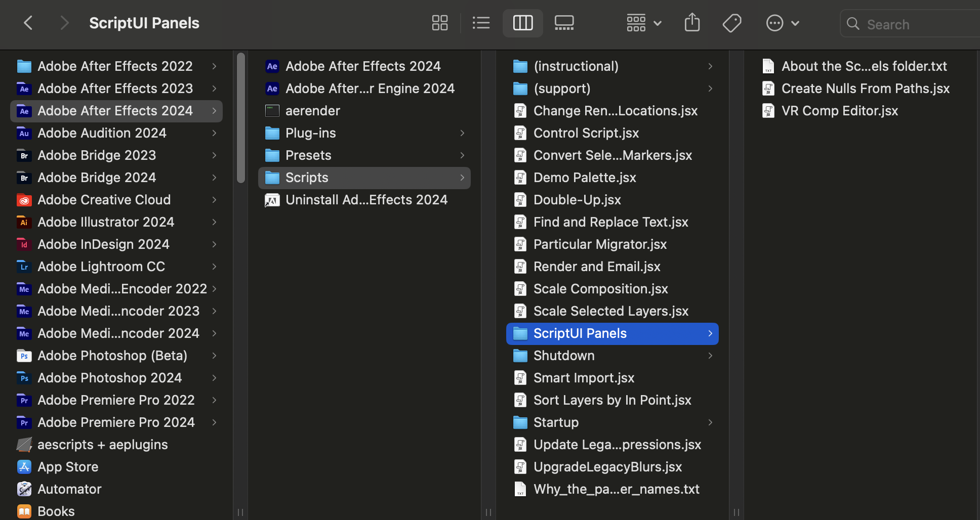Viewport: 980px width, 520px height.
Task: Expand the Shutdown folder chevron
Action: pyautogui.click(x=710, y=356)
